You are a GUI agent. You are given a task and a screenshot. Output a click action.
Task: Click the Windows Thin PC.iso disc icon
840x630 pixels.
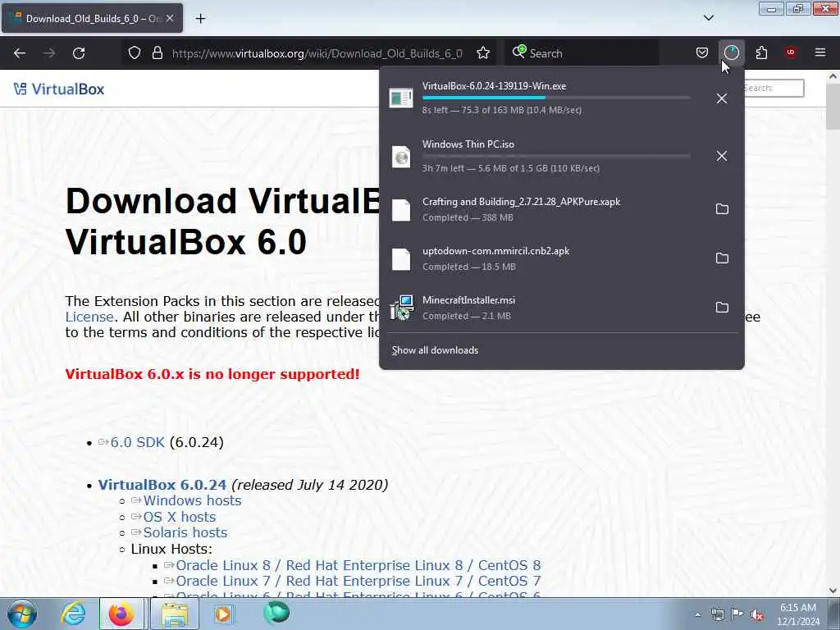(400, 157)
